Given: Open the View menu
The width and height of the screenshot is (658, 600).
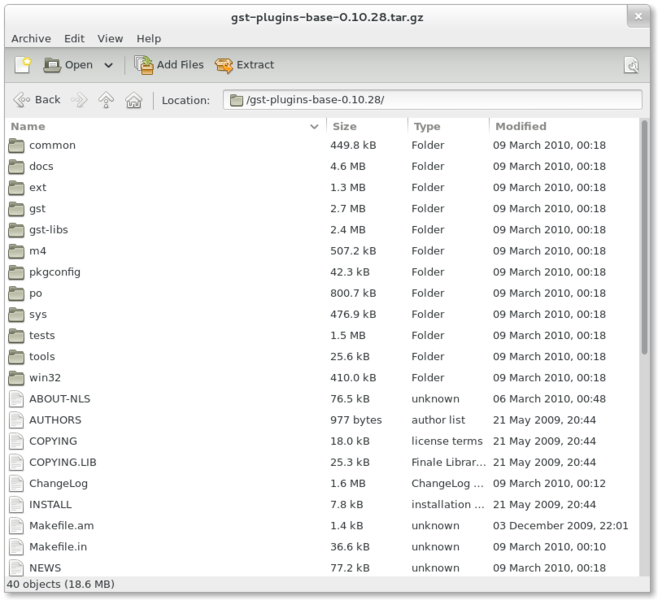Looking at the screenshot, I should [x=110, y=39].
